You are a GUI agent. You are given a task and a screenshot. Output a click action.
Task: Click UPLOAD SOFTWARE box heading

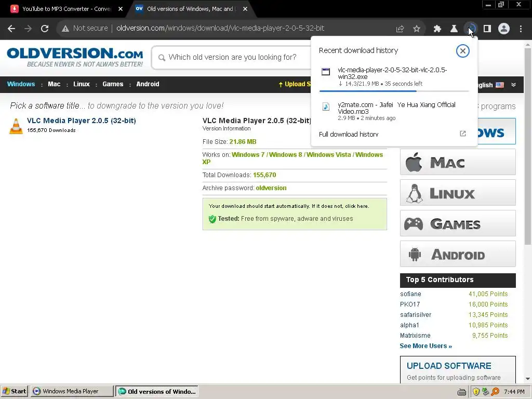[449, 366]
